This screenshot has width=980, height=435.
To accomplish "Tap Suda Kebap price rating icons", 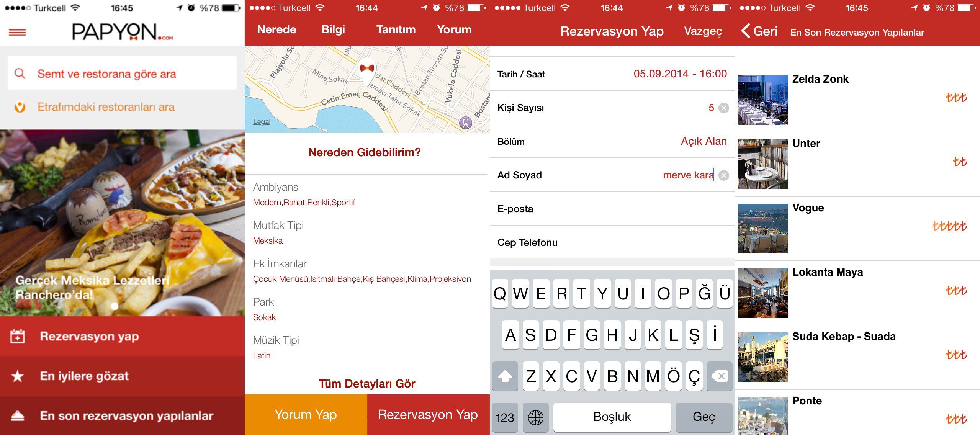I will coord(956,355).
